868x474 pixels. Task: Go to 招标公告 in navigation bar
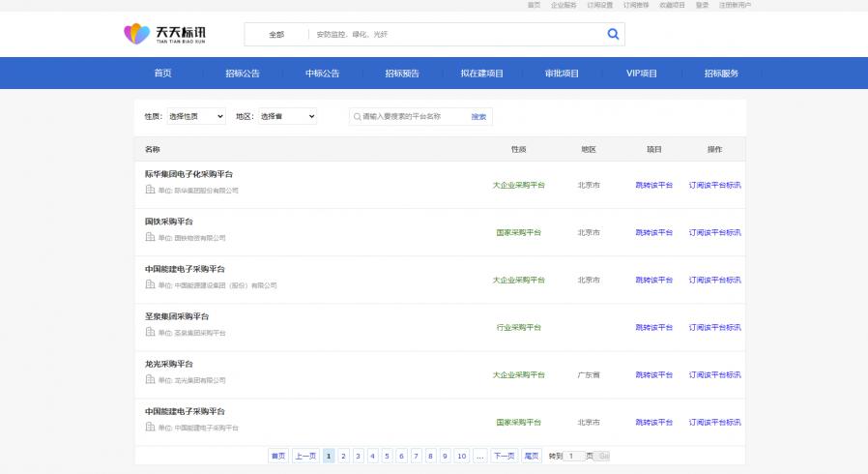242,74
